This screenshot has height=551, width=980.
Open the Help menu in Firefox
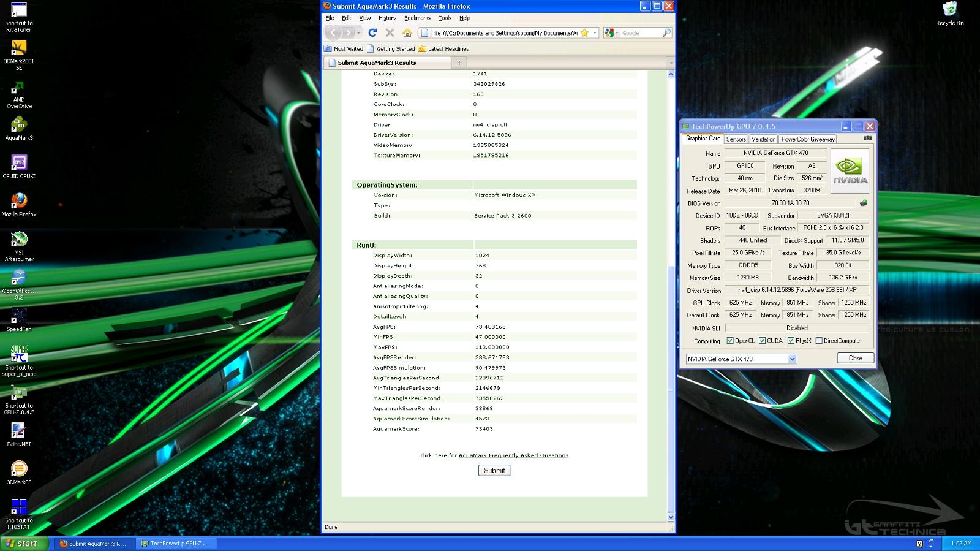(x=465, y=18)
